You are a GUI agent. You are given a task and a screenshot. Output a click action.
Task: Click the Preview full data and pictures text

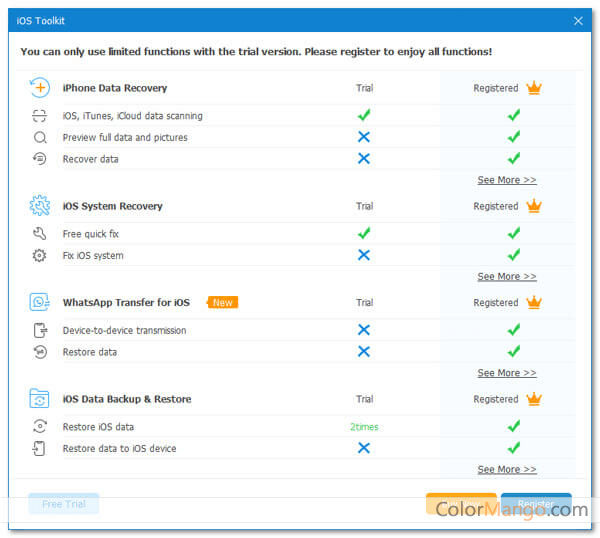[125, 137]
